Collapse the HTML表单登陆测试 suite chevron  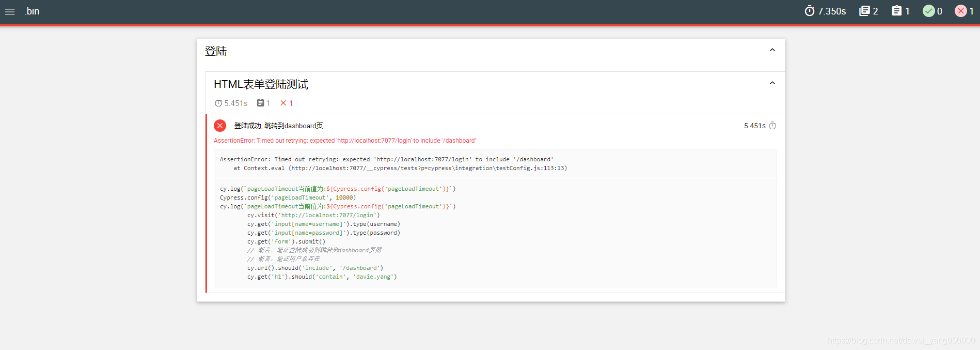(772, 83)
